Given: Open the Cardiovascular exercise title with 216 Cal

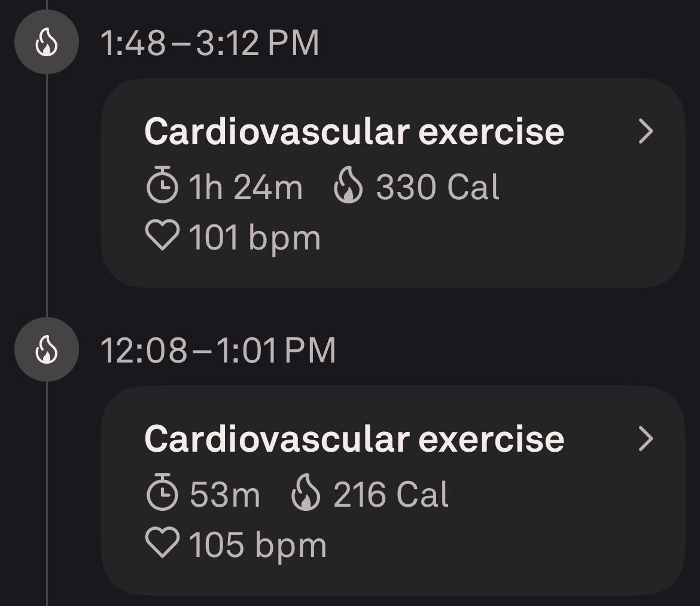Looking at the screenshot, I should point(354,439).
